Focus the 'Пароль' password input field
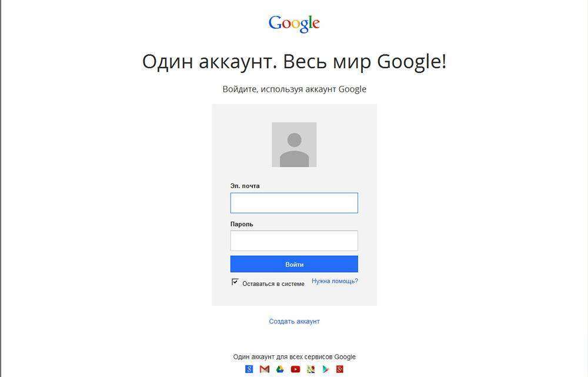The width and height of the screenshot is (588, 377). pyautogui.click(x=294, y=241)
